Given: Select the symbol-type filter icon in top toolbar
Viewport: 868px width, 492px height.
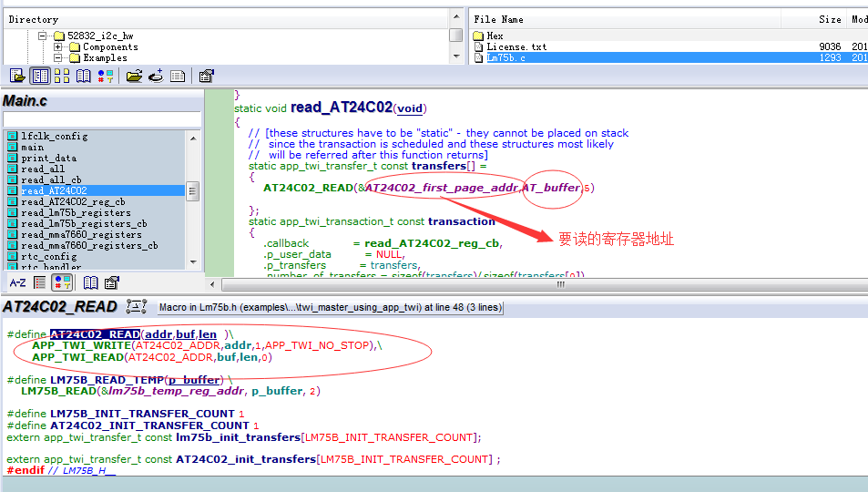Looking at the screenshot, I should click(106, 76).
